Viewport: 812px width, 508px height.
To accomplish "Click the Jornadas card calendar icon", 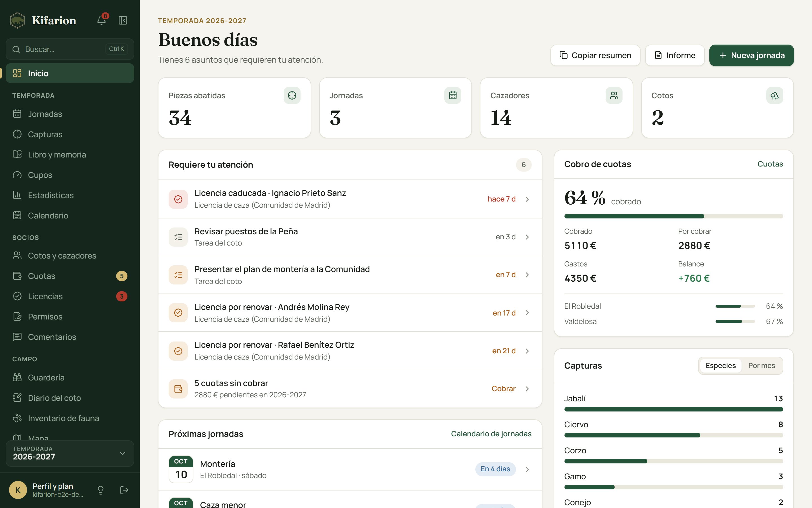I will click(453, 95).
